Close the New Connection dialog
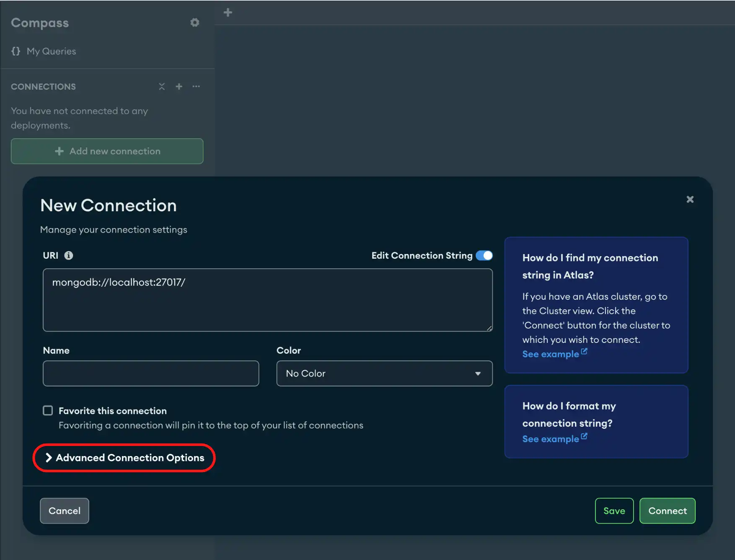This screenshot has width=735, height=560. pos(690,199)
